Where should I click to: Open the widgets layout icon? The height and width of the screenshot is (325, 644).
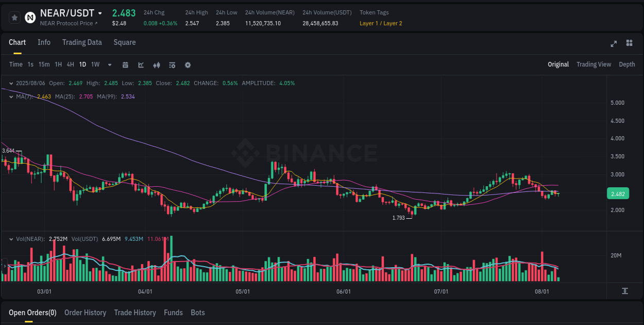[629, 44]
